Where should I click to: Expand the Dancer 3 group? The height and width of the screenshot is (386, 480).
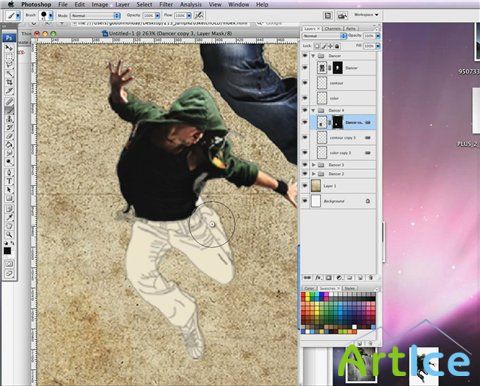click(313, 165)
